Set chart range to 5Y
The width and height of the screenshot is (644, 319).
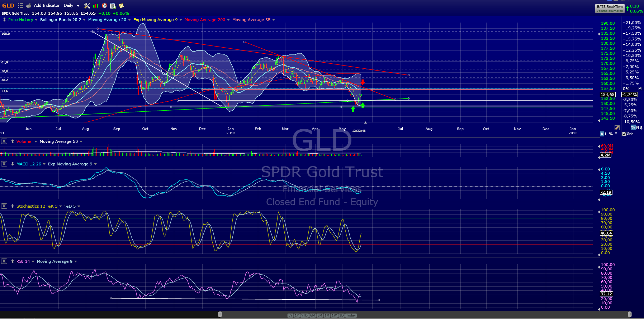click(x=290, y=315)
